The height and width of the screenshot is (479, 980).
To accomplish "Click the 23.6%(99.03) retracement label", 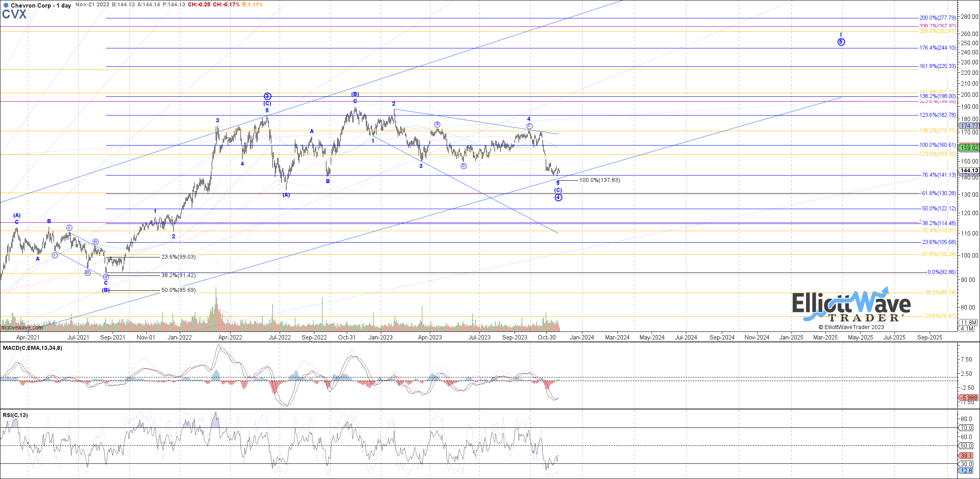I will pos(179,257).
